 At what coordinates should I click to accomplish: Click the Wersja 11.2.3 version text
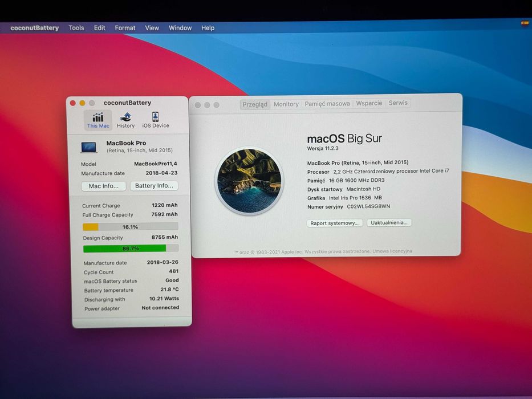click(x=323, y=148)
